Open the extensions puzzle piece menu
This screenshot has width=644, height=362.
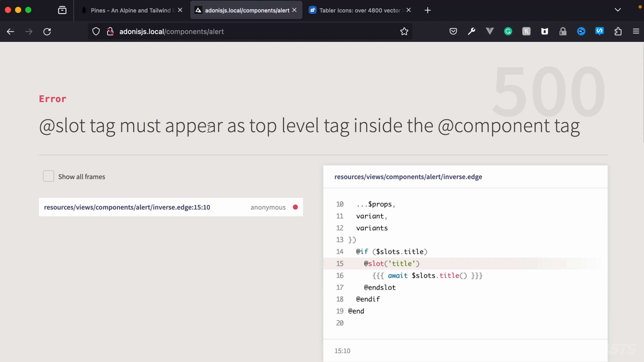(x=618, y=32)
